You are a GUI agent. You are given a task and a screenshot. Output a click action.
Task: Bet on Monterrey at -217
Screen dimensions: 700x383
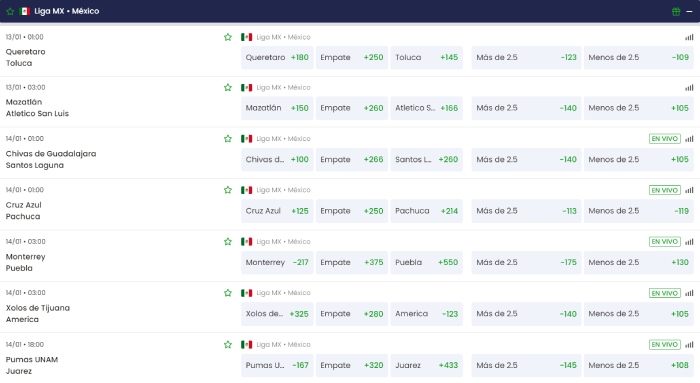(277, 262)
